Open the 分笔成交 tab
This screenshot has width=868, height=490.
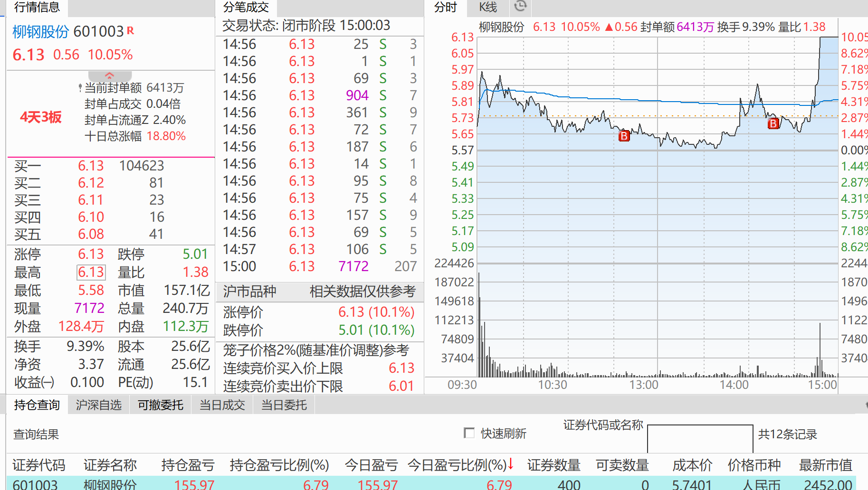point(246,7)
